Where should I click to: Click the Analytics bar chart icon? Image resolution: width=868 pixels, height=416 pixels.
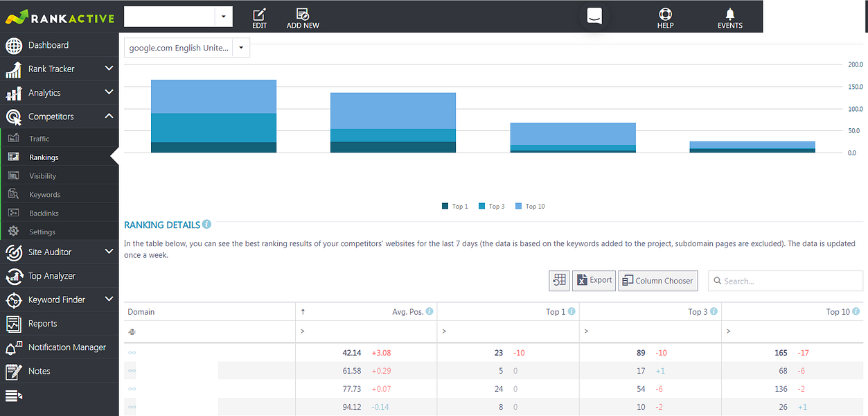click(x=14, y=93)
